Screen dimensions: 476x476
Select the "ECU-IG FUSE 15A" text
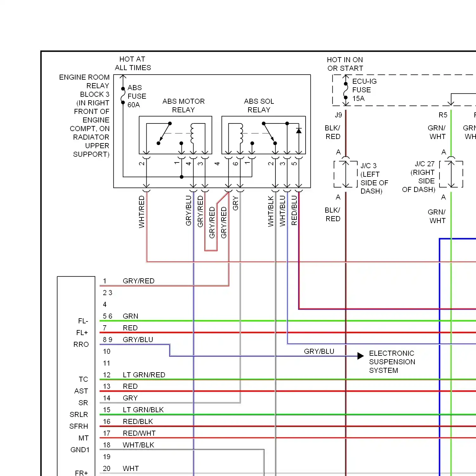click(x=364, y=90)
